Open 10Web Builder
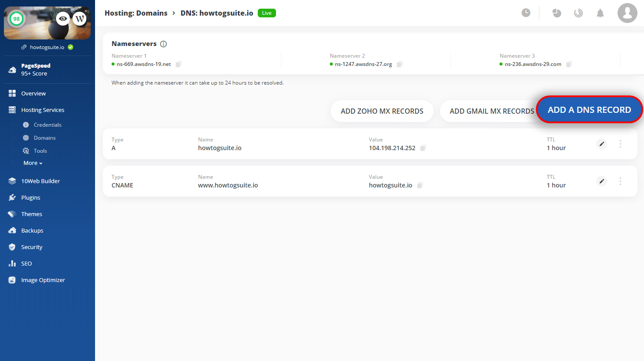The width and height of the screenshot is (644, 361). 40,181
